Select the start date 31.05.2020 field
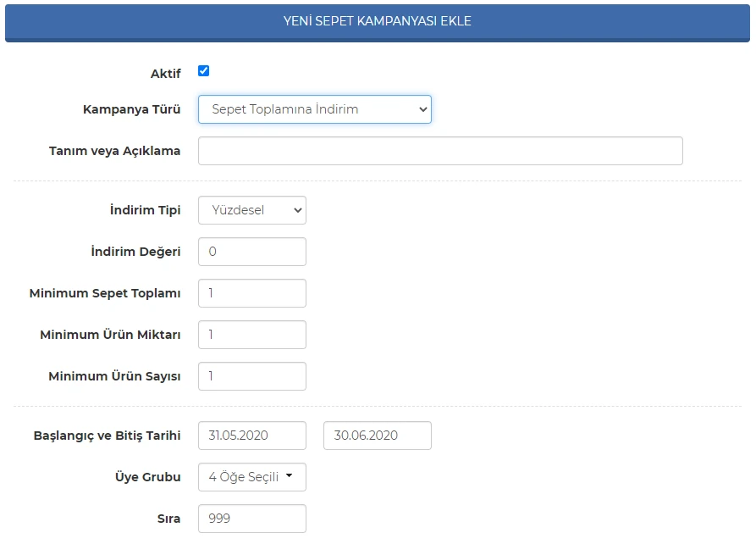756x544 pixels. tap(251, 435)
